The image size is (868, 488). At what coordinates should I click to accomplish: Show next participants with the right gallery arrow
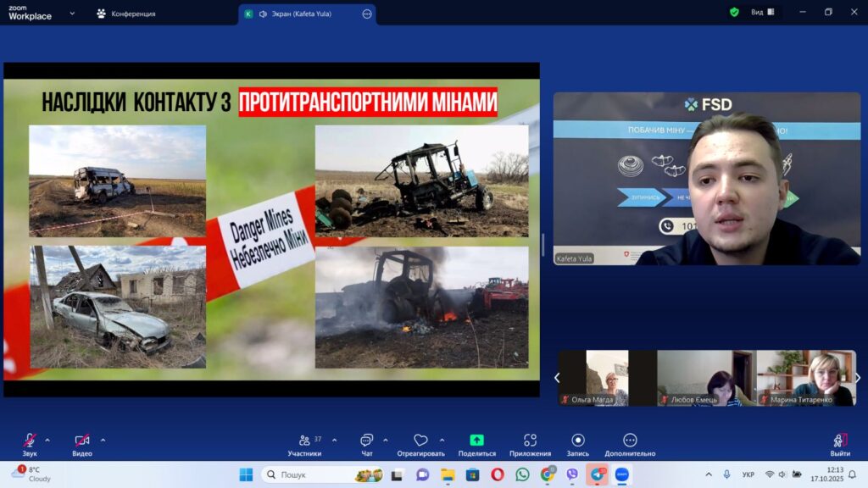[858, 378]
